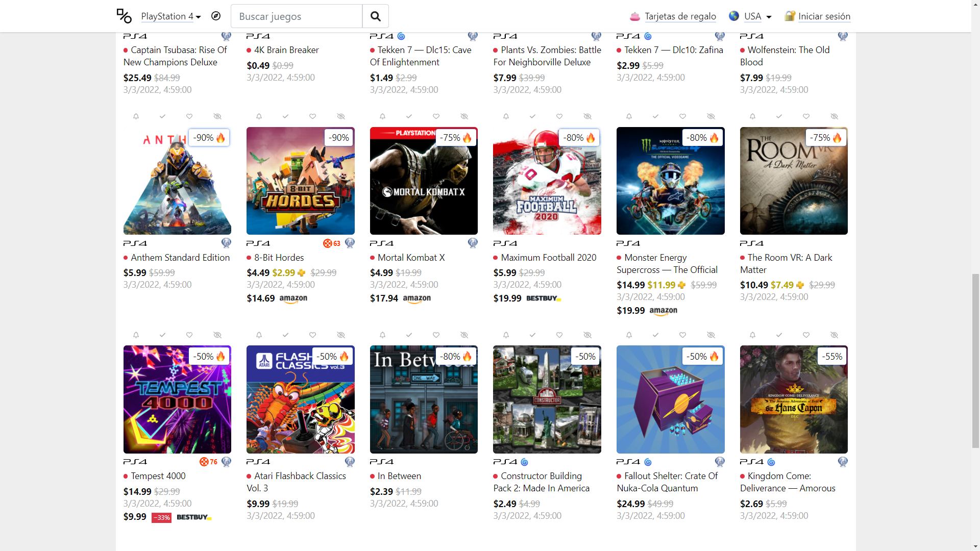Click the Metacritic 76 score on Tempest 4000
The height and width of the screenshot is (551, 980).
tap(209, 462)
